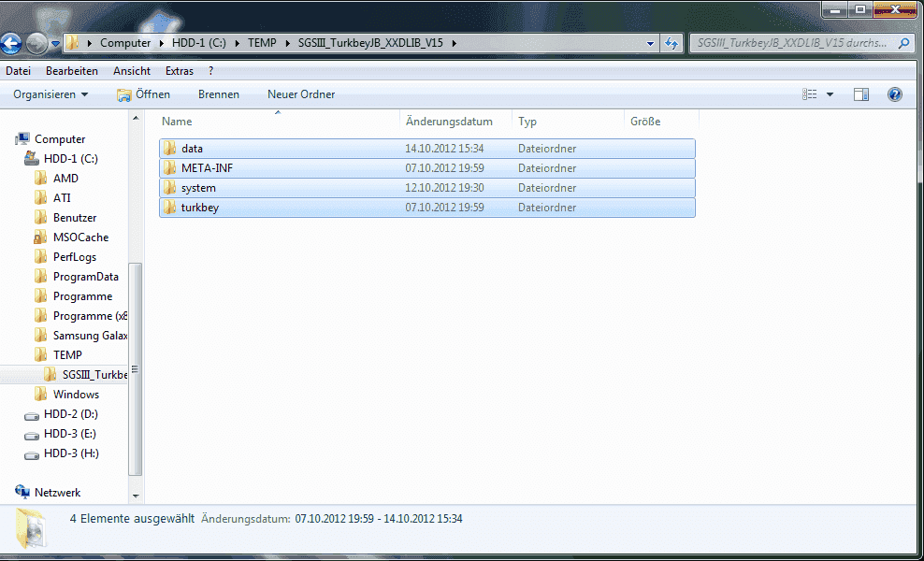Select the turkbey folder icon

[169, 208]
